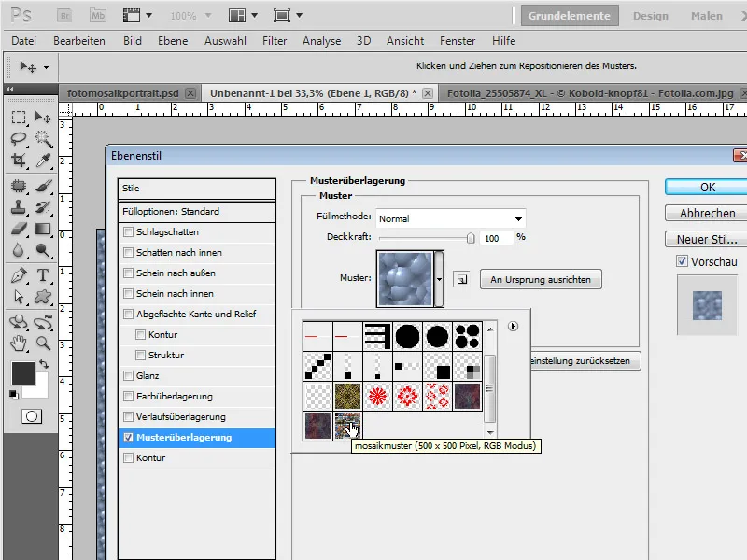Confirm the dialog with OK

point(707,188)
